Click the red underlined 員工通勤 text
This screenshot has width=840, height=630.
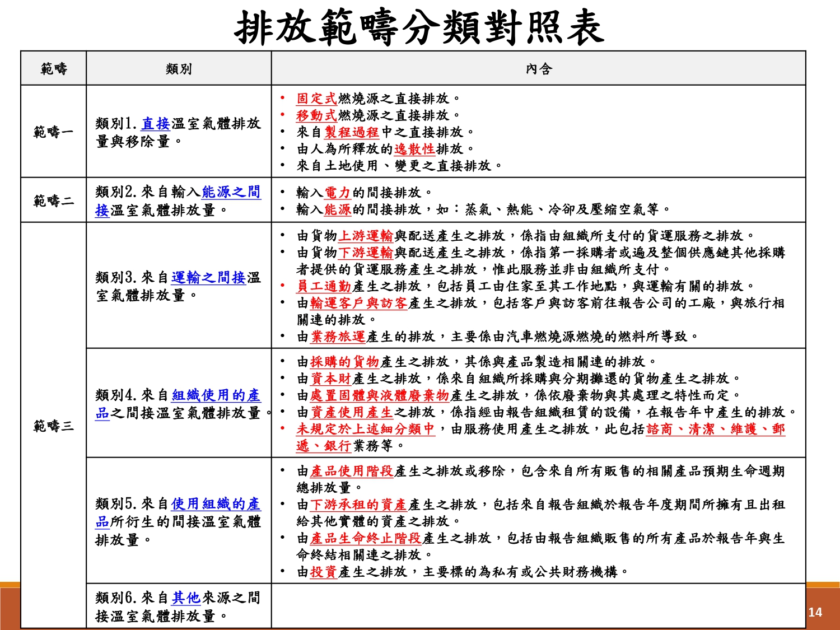[x=324, y=286]
